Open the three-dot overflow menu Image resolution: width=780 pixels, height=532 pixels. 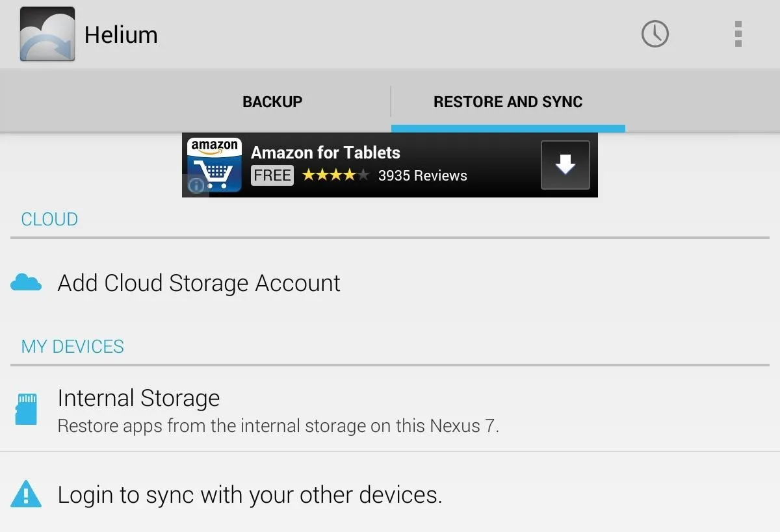pyautogui.click(x=738, y=34)
